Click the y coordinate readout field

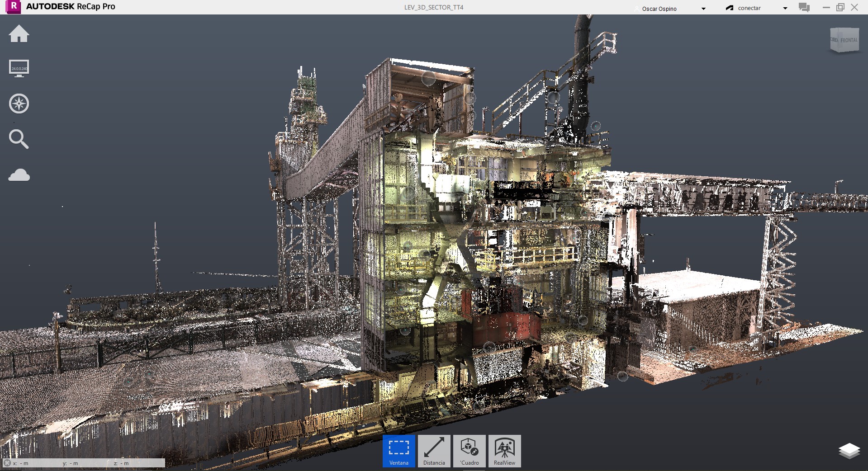pos(71,463)
